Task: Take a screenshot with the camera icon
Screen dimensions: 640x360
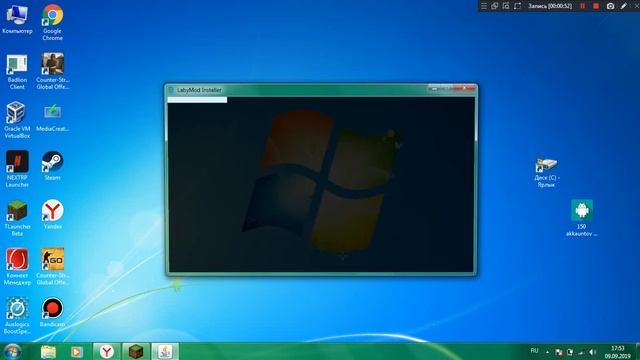Action: [610, 6]
